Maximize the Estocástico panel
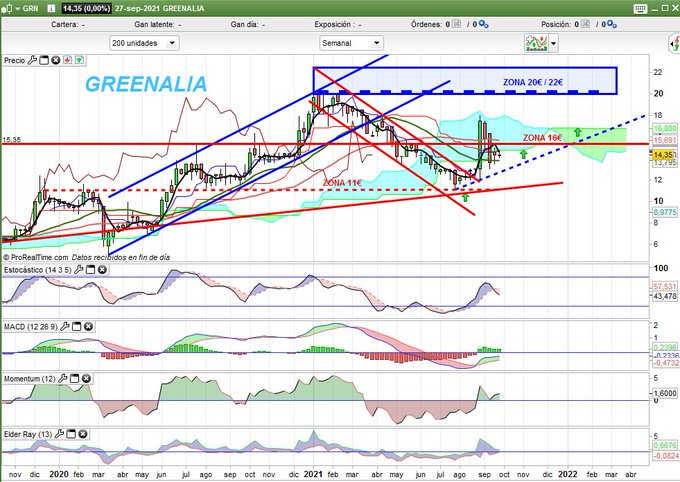The height and width of the screenshot is (482, 680). click(x=90, y=270)
